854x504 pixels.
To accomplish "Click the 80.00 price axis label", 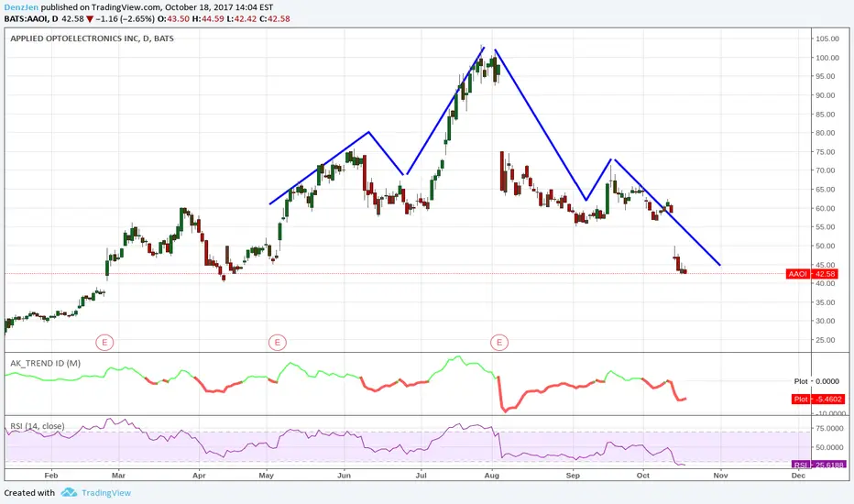I will [827, 133].
